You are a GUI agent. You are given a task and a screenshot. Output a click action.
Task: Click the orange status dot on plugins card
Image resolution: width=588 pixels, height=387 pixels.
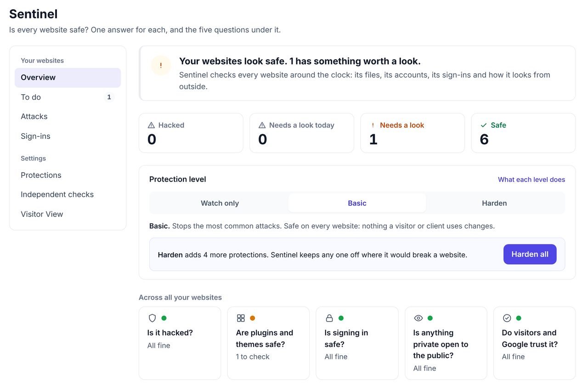coord(252,318)
